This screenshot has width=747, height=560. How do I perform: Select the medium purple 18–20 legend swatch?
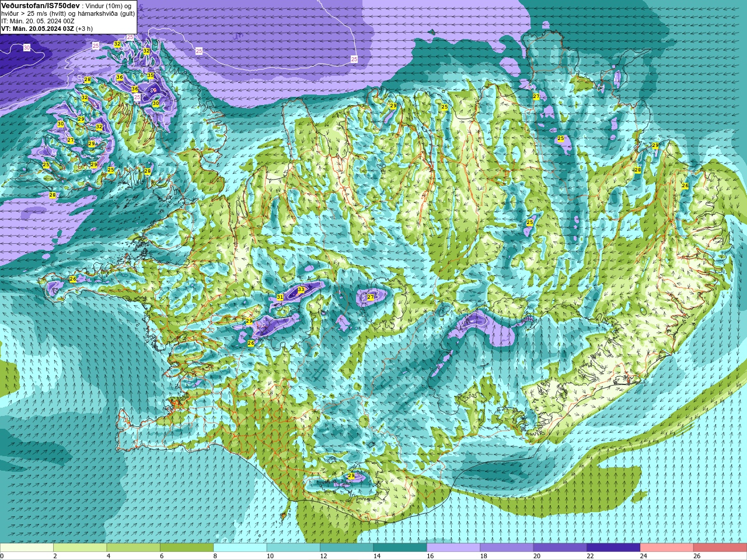coord(507,548)
